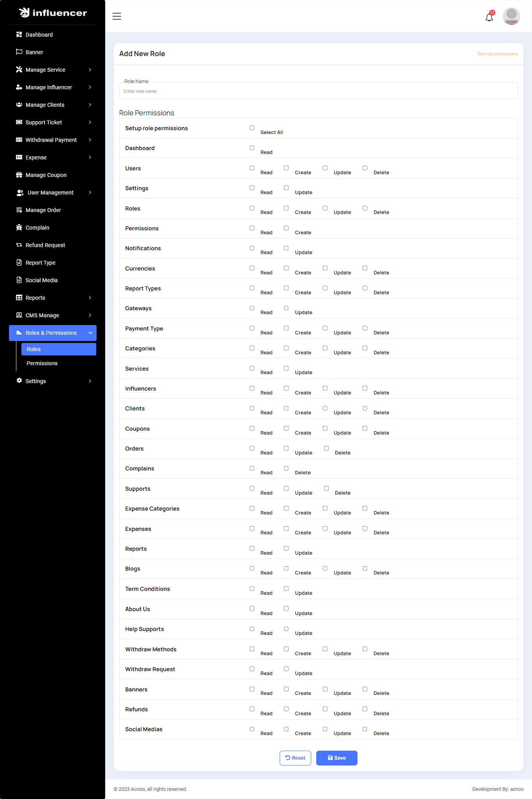Click the user profile avatar
Viewport: 532px width, 799px height.
point(511,16)
